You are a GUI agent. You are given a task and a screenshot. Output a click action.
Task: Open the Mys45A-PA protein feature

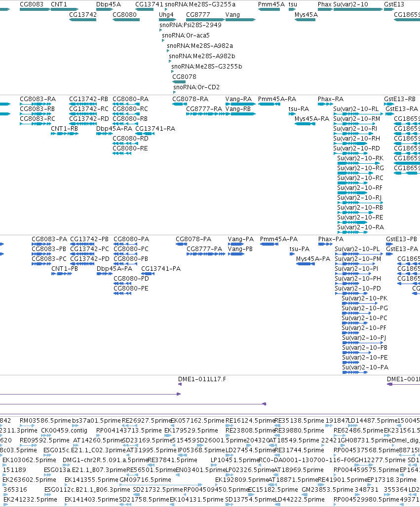[x=305, y=264]
